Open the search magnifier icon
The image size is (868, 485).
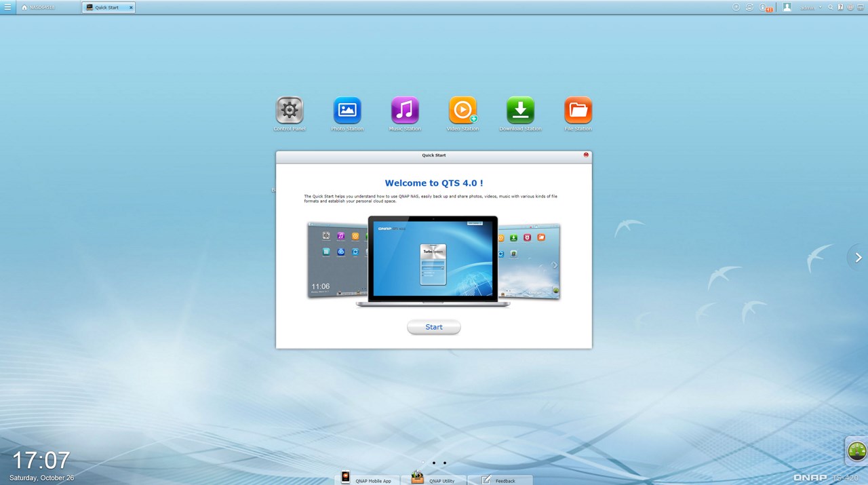point(831,7)
